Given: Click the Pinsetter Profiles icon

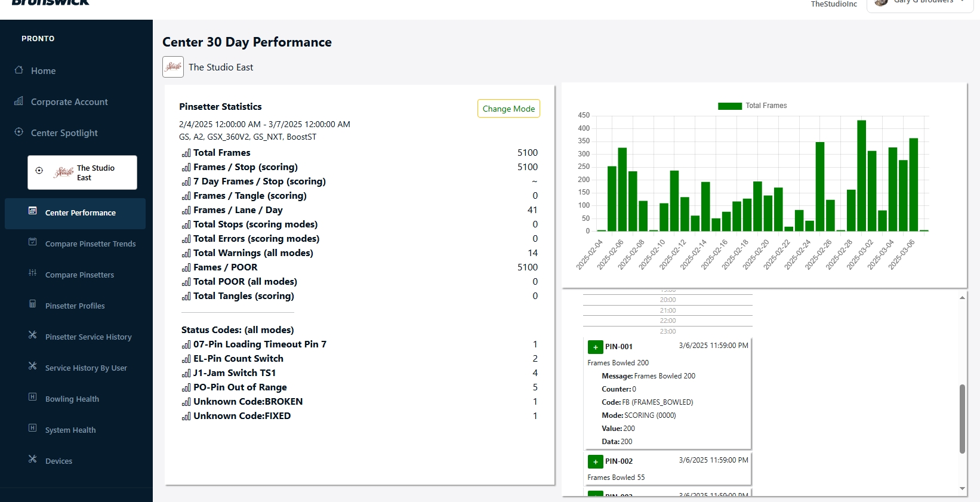Looking at the screenshot, I should pos(33,304).
